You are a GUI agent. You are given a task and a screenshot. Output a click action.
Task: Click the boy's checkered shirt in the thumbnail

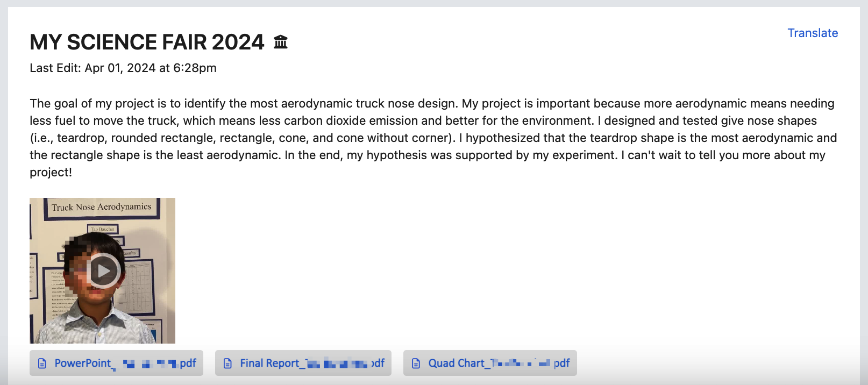coord(102,323)
